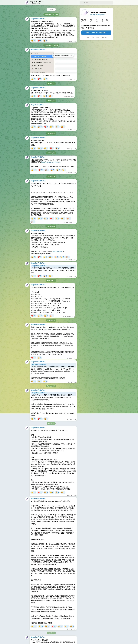Click the magnifier icon in the search box
This screenshot has width=138, height=644.
[81, 2]
